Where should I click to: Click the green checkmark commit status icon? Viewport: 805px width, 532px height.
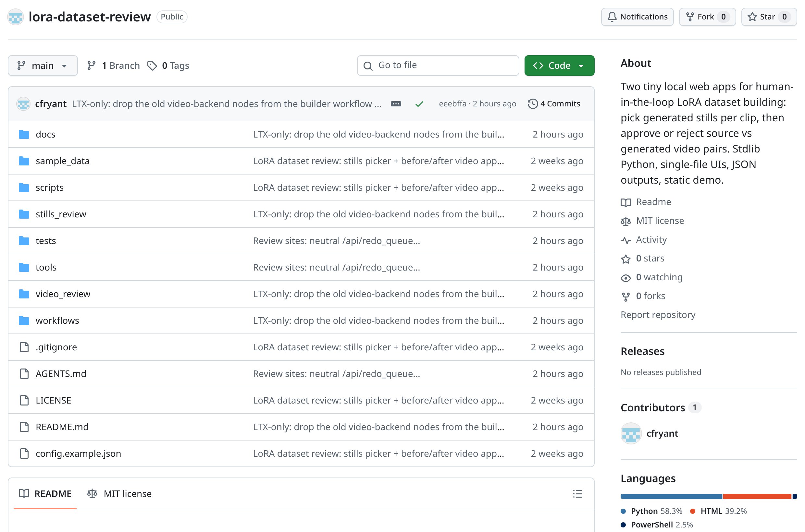(419, 104)
